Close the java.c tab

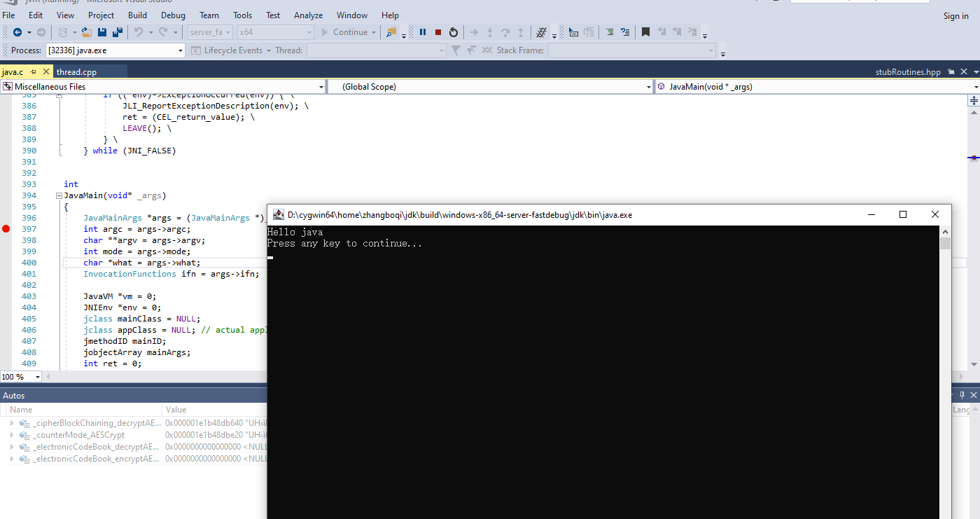coord(46,71)
